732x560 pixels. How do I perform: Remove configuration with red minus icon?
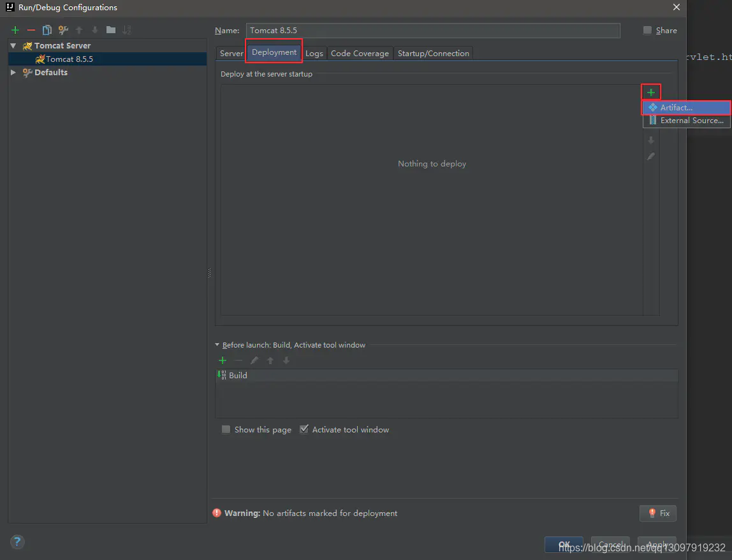tap(31, 31)
